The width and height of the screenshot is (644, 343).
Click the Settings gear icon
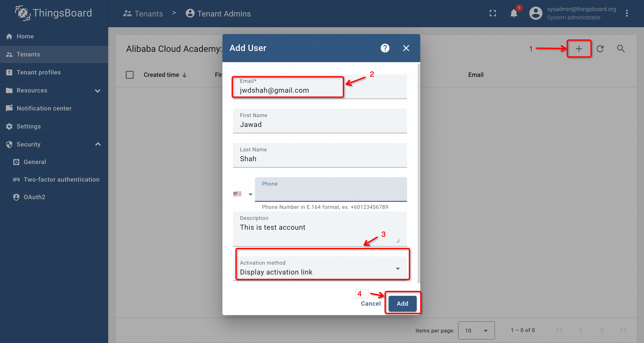pyautogui.click(x=9, y=126)
